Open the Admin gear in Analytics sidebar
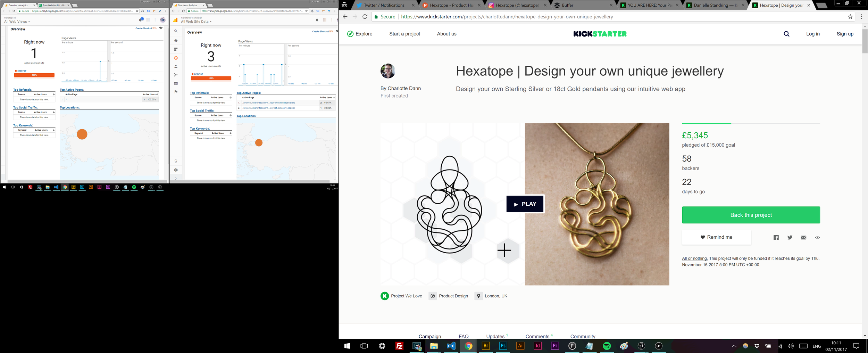 tap(176, 170)
